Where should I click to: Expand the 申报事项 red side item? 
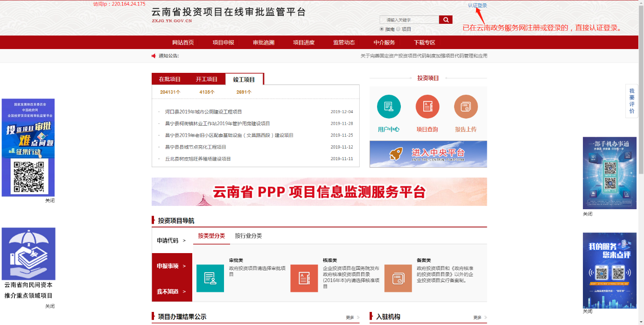[171, 266]
